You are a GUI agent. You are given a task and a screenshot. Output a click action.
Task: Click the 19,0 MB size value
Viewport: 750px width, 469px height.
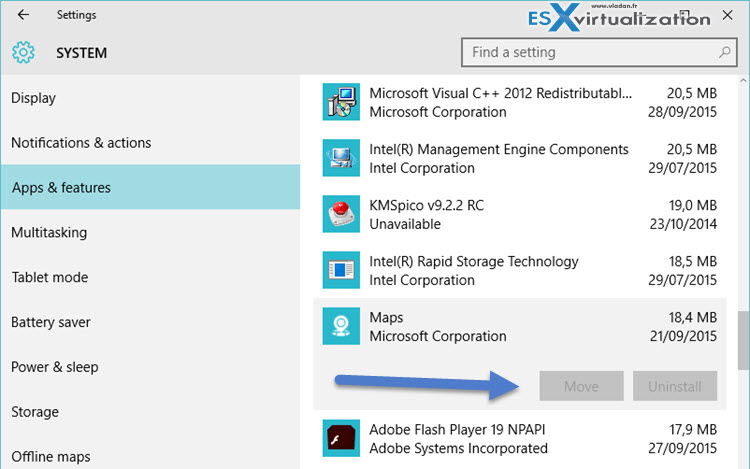click(x=693, y=205)
